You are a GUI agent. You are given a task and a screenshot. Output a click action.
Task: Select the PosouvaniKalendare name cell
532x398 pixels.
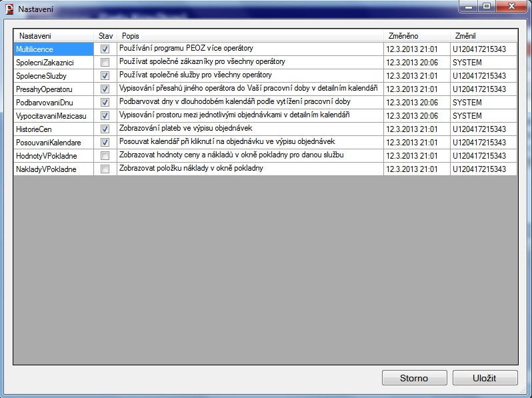pyautogui.click(x=53, y=143)
